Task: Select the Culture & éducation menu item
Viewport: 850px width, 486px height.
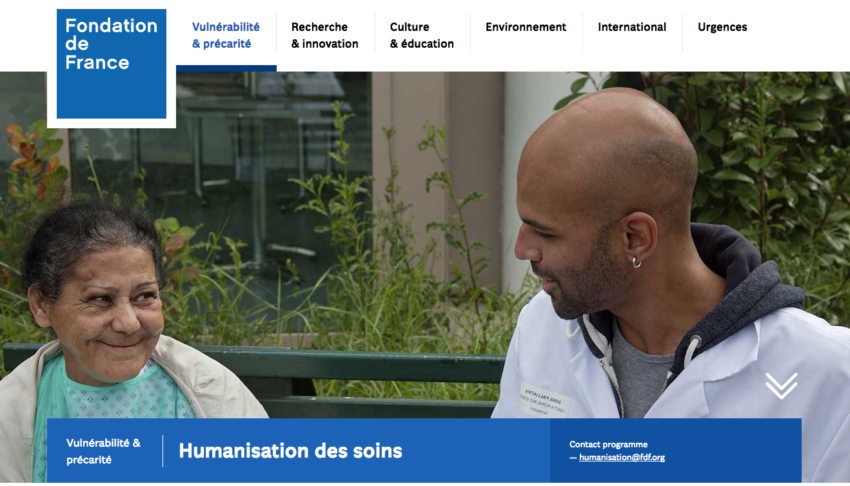Action: click(422, 35)
